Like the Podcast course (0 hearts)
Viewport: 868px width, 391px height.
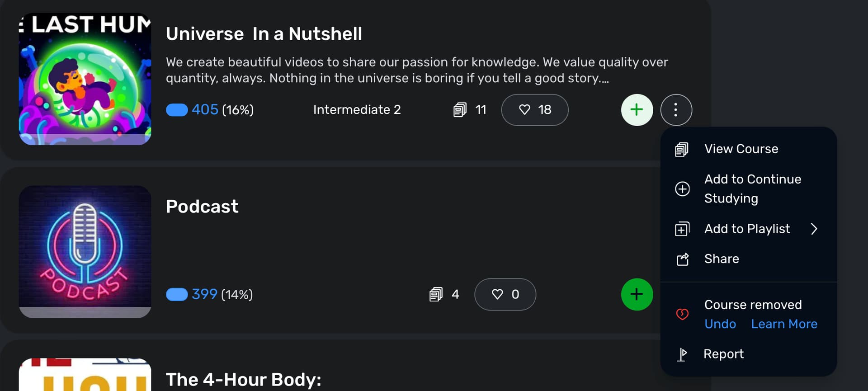(505, 294)
